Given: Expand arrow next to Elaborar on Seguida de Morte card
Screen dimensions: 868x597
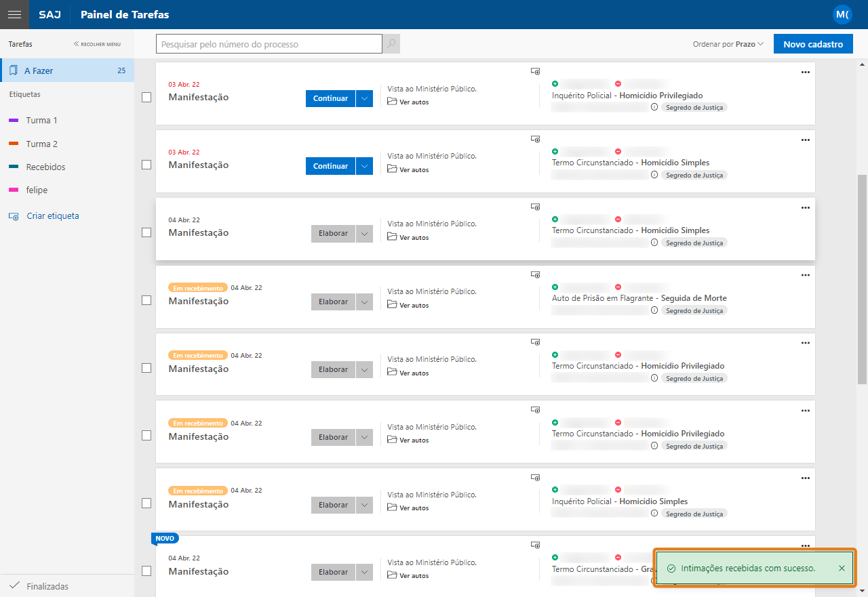Looking at the screenshot, I should (x=364, y=302).
